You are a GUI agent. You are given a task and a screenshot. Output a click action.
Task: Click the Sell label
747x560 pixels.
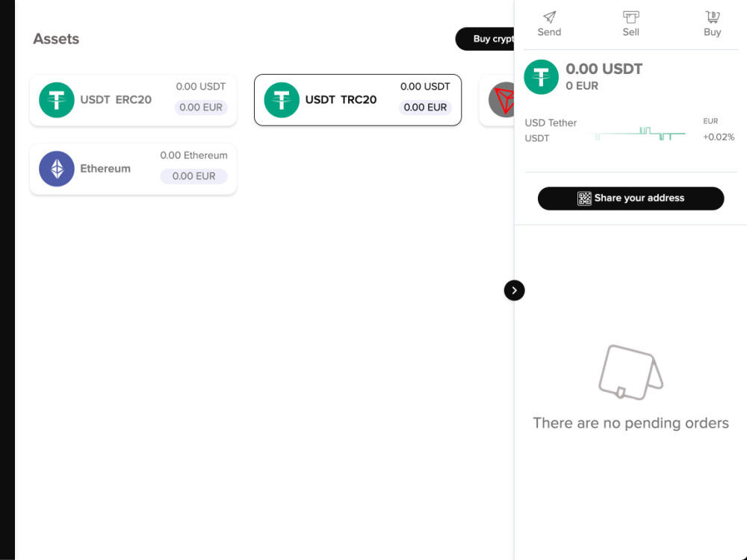[630, 32]
